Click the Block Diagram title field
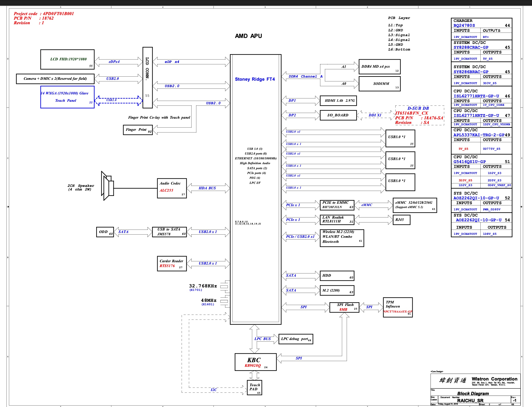 [x=473, y=394]
